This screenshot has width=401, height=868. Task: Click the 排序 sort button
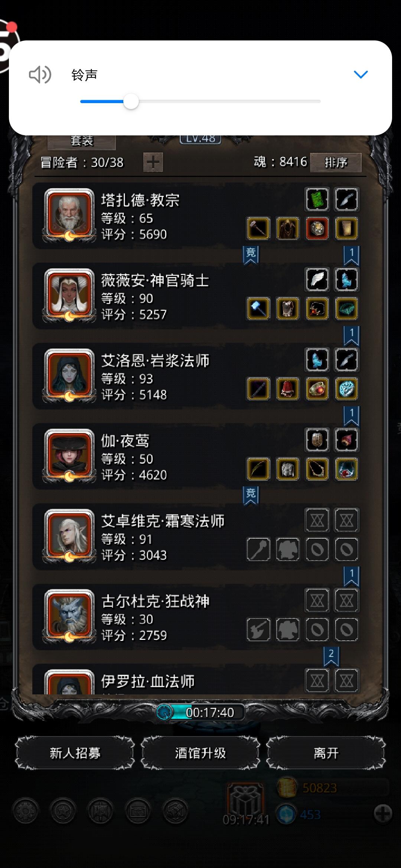(x=336, y=162)
